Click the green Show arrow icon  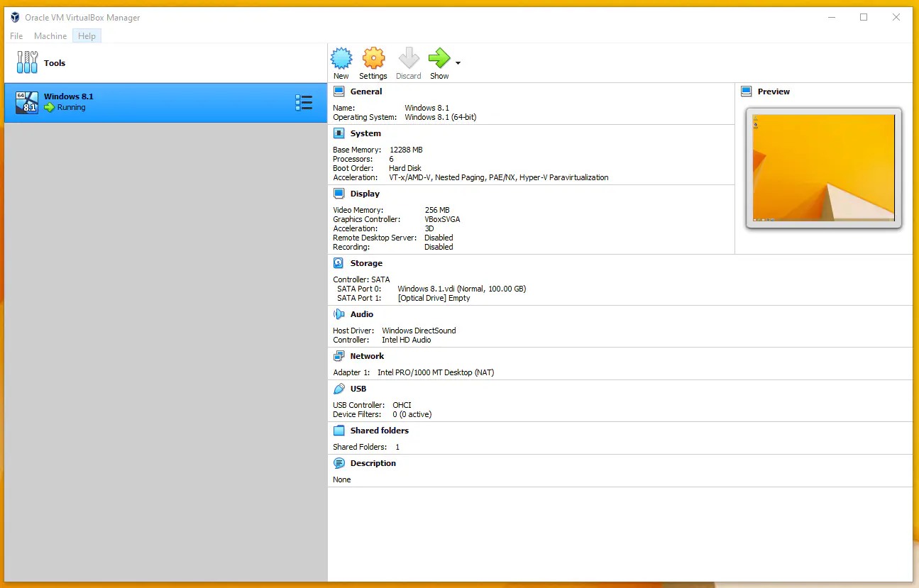[x=439, y=58]
